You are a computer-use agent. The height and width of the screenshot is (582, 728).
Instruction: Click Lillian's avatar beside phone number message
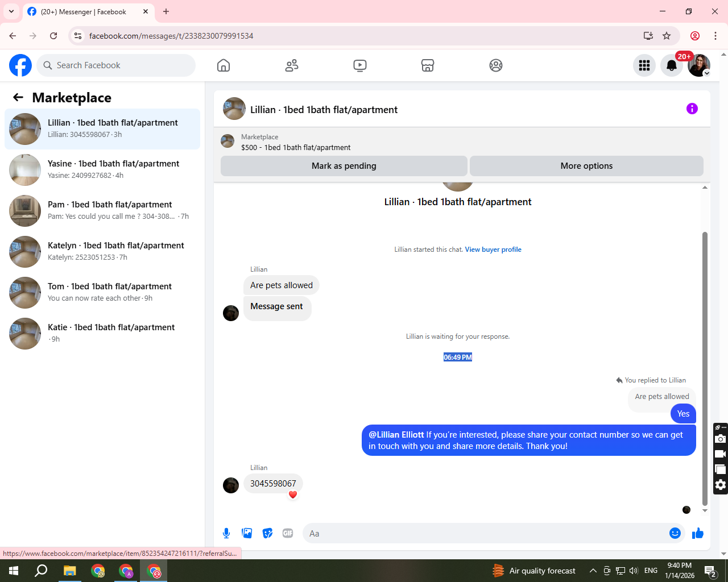(231, 485)
